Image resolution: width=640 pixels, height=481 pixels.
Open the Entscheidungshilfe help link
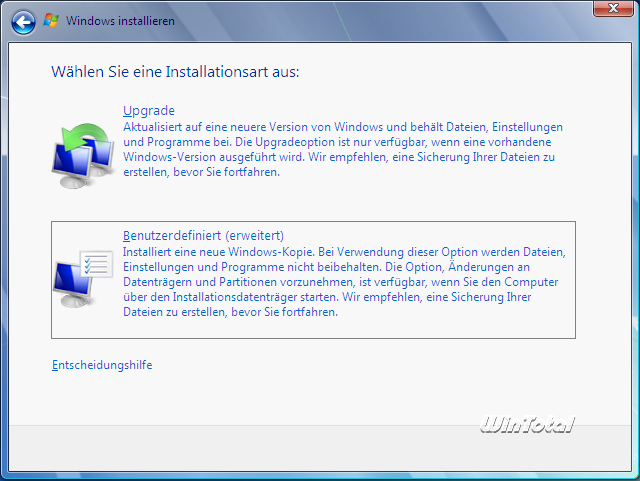coord(102,365)
